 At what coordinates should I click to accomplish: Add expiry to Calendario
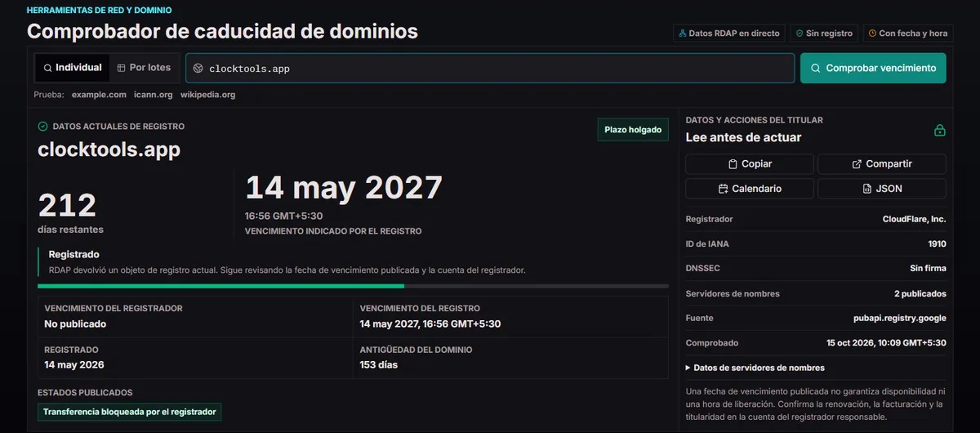pyautogui.click(x=750, y=189)
